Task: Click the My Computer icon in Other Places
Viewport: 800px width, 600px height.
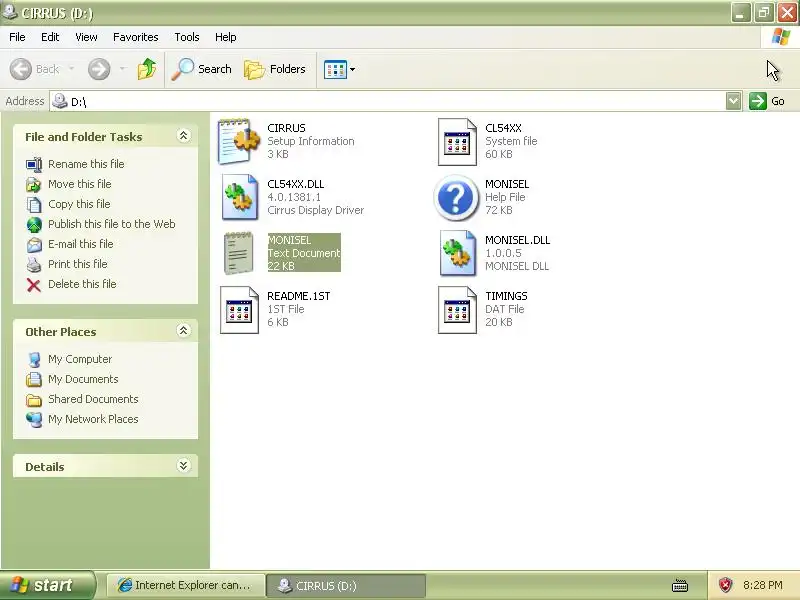Action: pos(34,360)
